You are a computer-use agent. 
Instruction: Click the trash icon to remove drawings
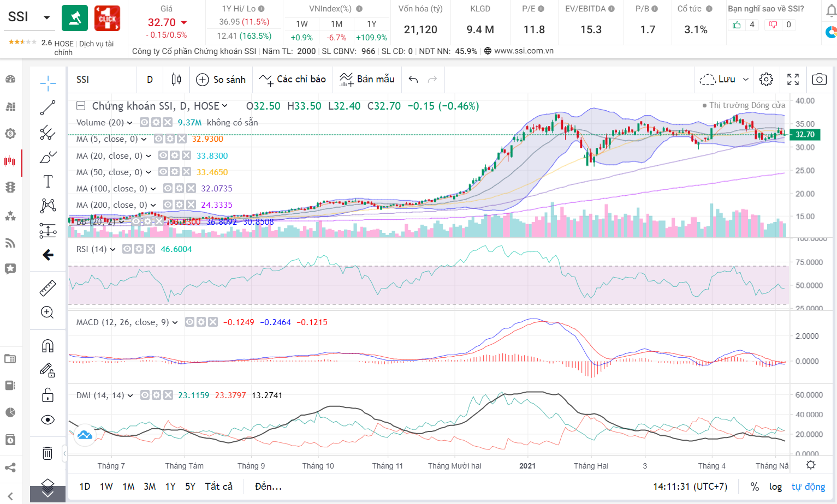(x=48, y=453)
